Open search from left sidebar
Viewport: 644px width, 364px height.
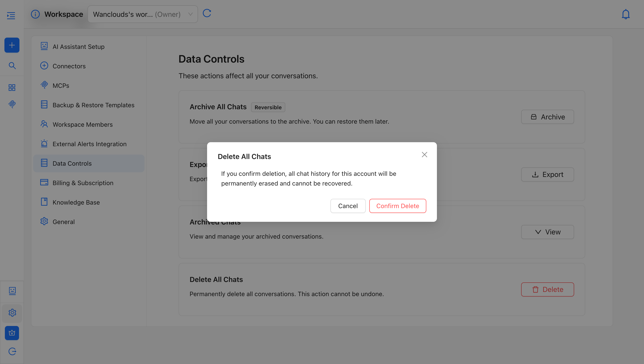12,65
